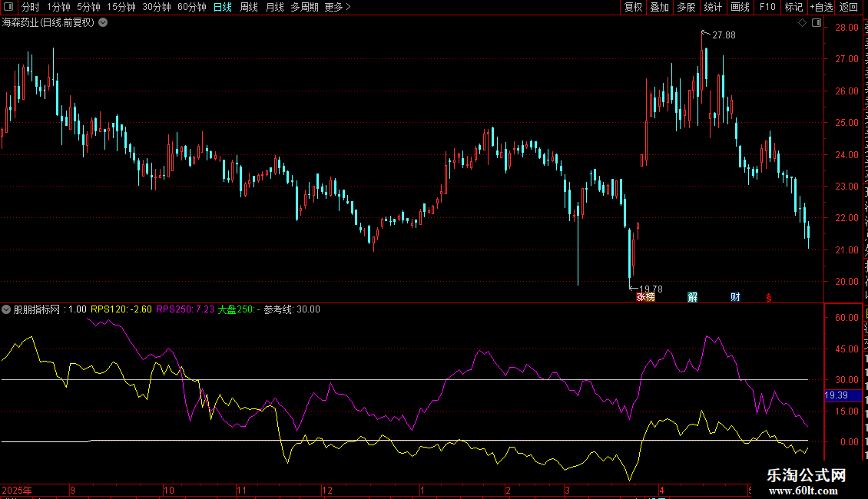Image resolution: width=868 pixels, height=499 pixels.
Task: Switch to 分时 intraday chart
Action: click(31, 7)
